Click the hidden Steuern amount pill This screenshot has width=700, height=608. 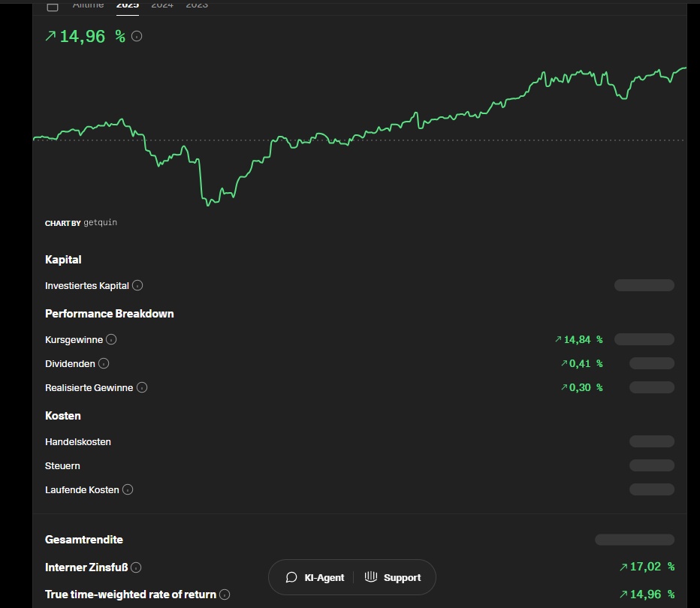651,465
